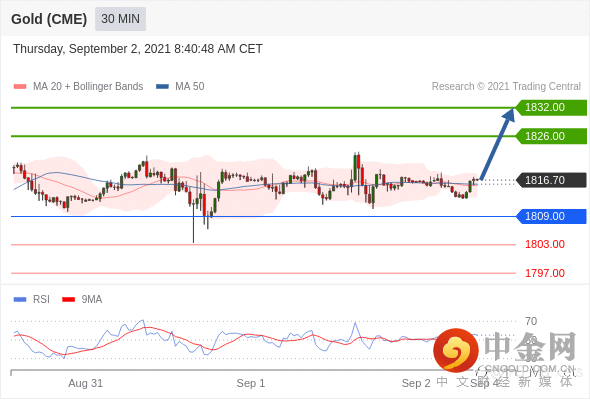Click the Aug 31 axis label
590x400 pixels.
[x=85, y=383]
